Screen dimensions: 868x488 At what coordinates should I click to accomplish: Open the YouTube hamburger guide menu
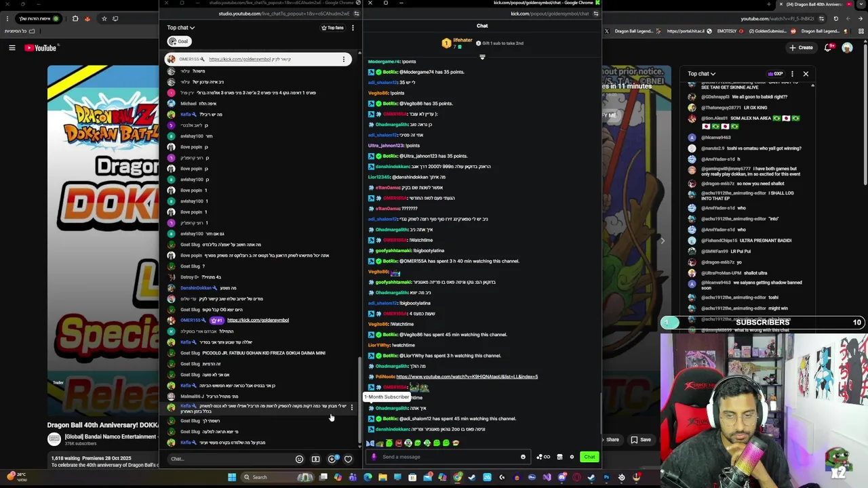coord(12,47)
